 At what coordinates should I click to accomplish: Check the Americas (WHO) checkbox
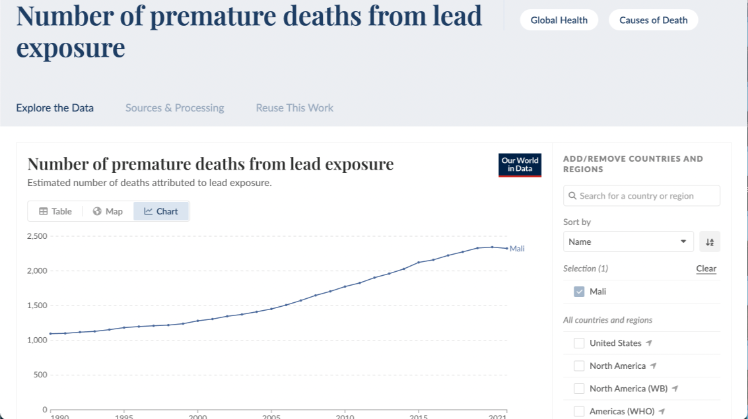click(x=579, y=411)
